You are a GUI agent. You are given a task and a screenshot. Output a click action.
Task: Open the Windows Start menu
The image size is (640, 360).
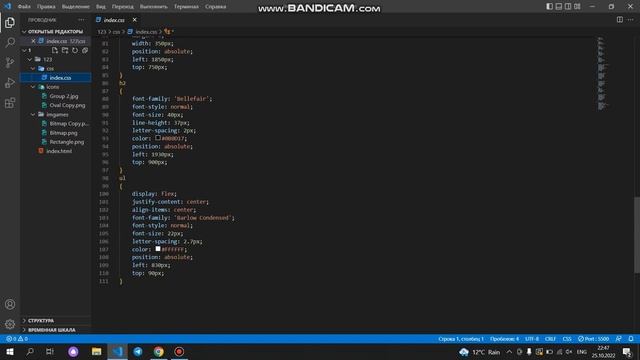(9, 351)
